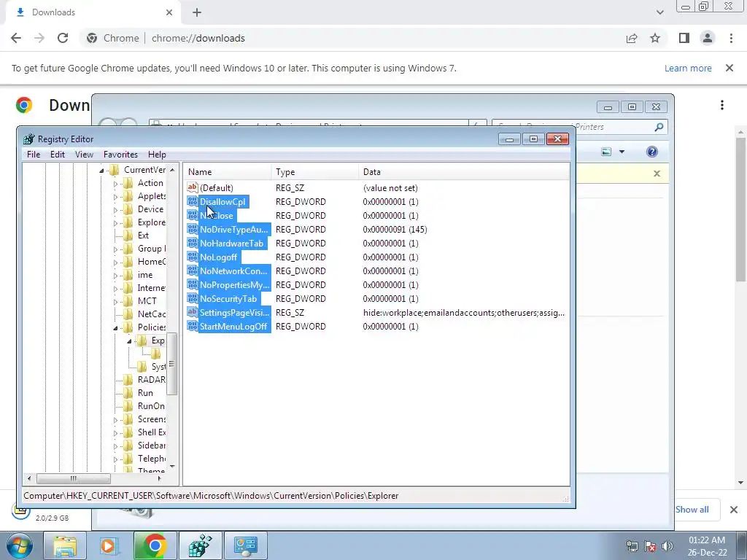Screen dimensions: 747x560
Task: Open the File menu
Action: (34, 155)
